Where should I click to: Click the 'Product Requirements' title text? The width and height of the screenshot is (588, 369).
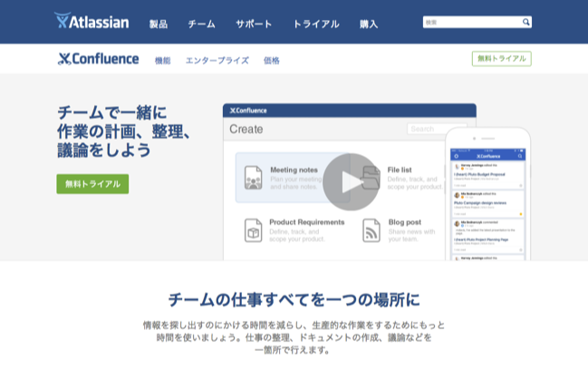coord(307,222)
